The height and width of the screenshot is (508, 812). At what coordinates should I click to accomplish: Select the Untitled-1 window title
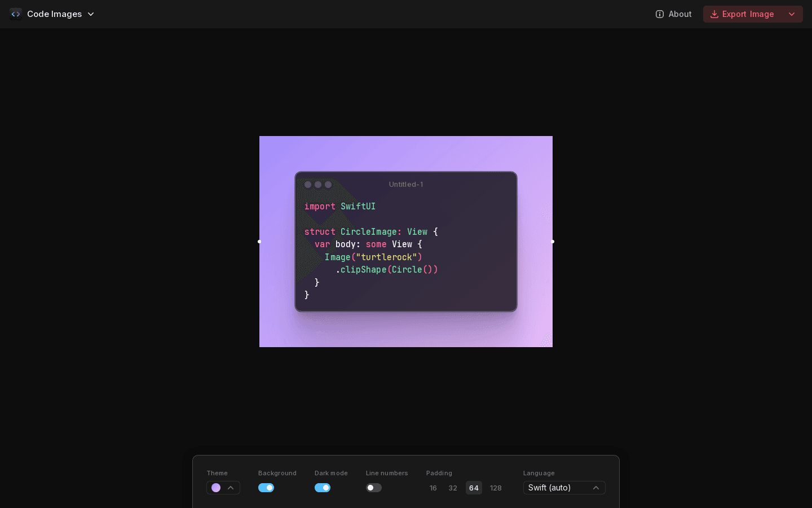[406, 185]
